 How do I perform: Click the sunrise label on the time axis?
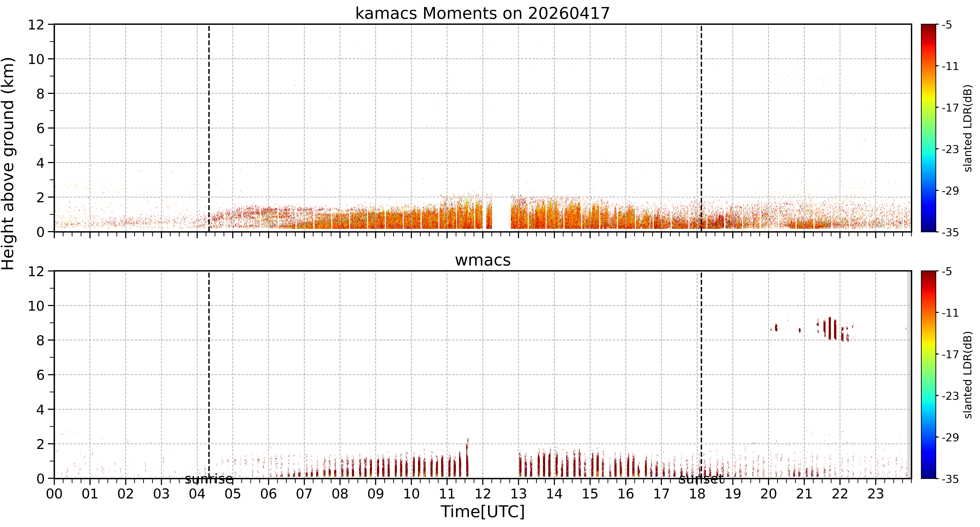pyautogui.click(x=209, y=479)
